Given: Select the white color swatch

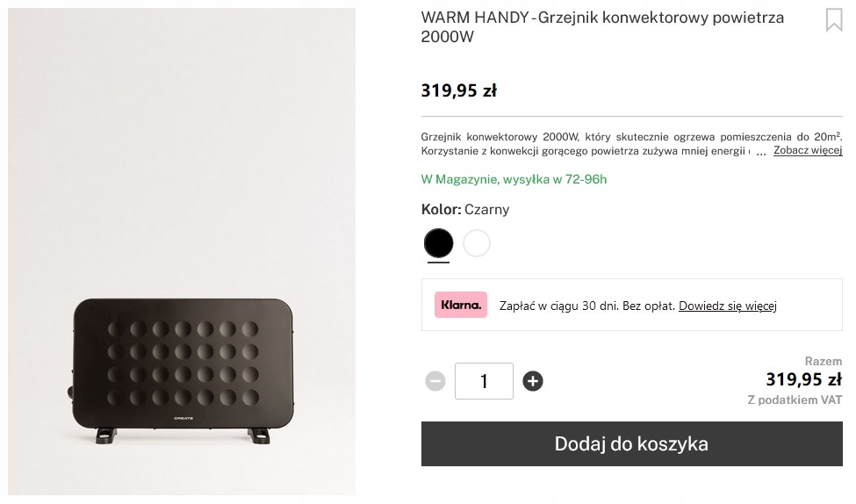Looking at the screenshot, I should pos(477,243).
